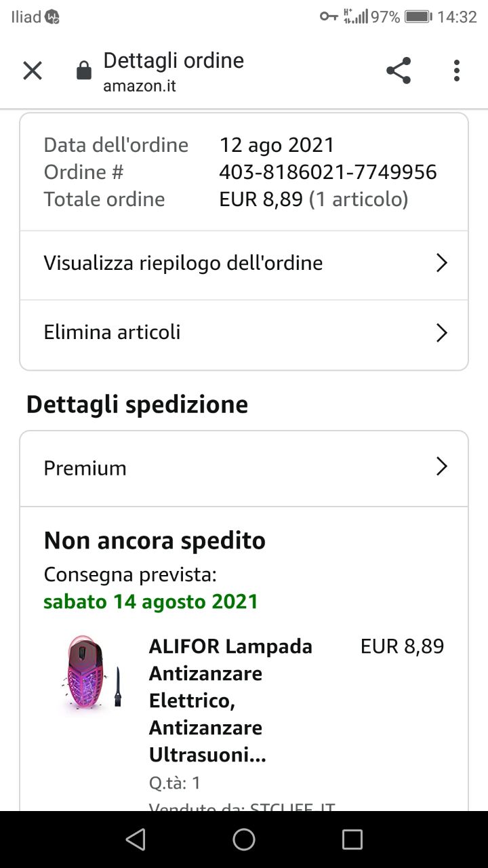Close the browser tab with X icon
The height and width of the screenshot is (868, 488).
coord(33,71)
